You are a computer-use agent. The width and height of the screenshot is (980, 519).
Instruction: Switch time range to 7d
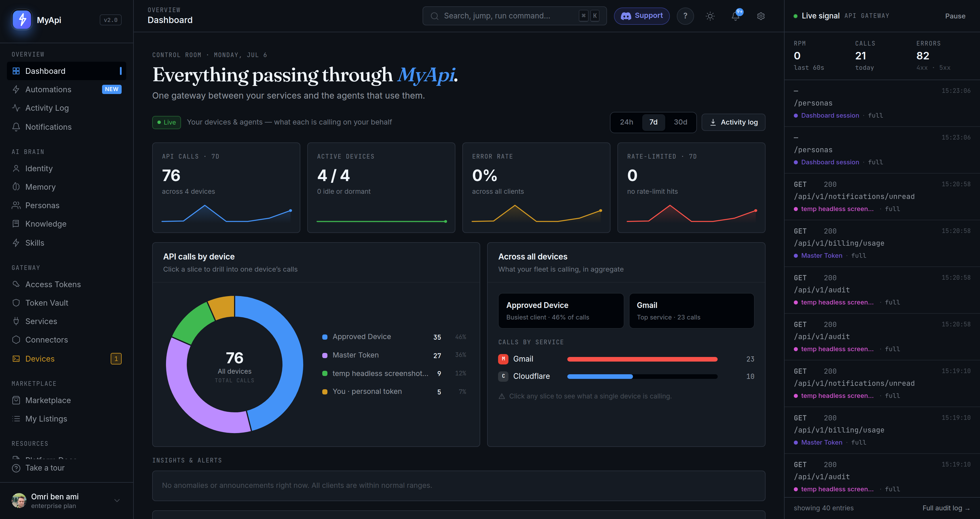pyautogui.click(x=653, y=122)
